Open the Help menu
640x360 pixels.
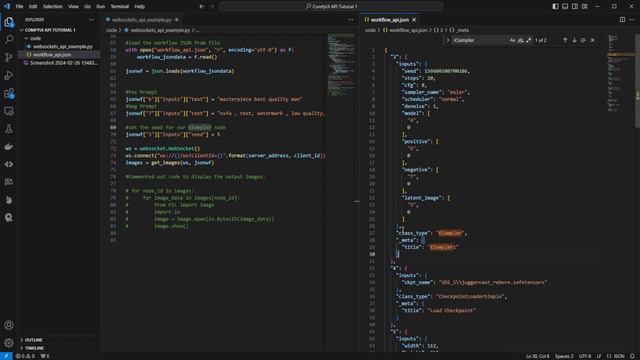click(140, 7)
